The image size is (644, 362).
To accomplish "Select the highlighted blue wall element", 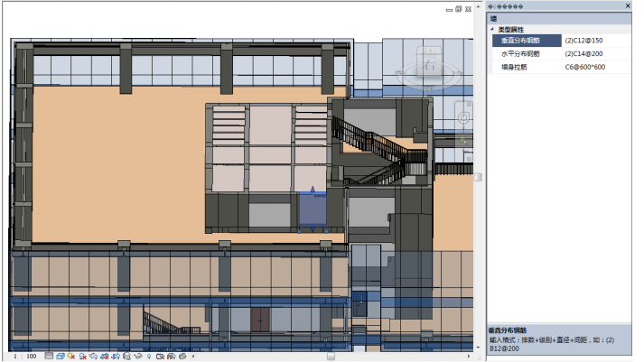I will point(313,209).
